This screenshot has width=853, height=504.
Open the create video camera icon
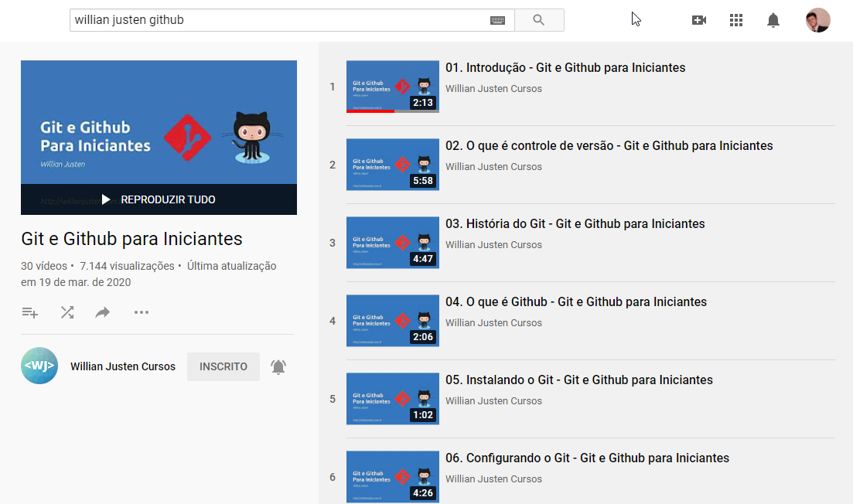tap(699, 21)
